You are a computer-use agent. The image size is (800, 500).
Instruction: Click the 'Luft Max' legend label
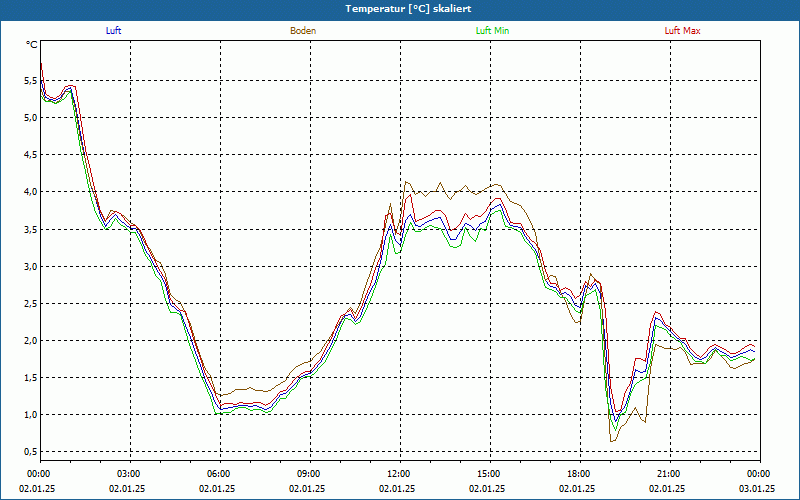coord(682,31)
